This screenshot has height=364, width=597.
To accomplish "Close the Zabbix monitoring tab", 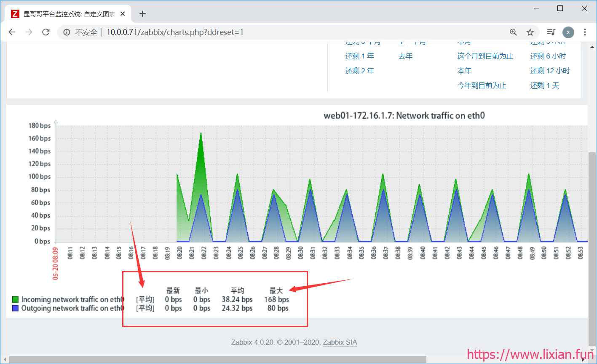I will pyautogui.click(x=123, y=13).
